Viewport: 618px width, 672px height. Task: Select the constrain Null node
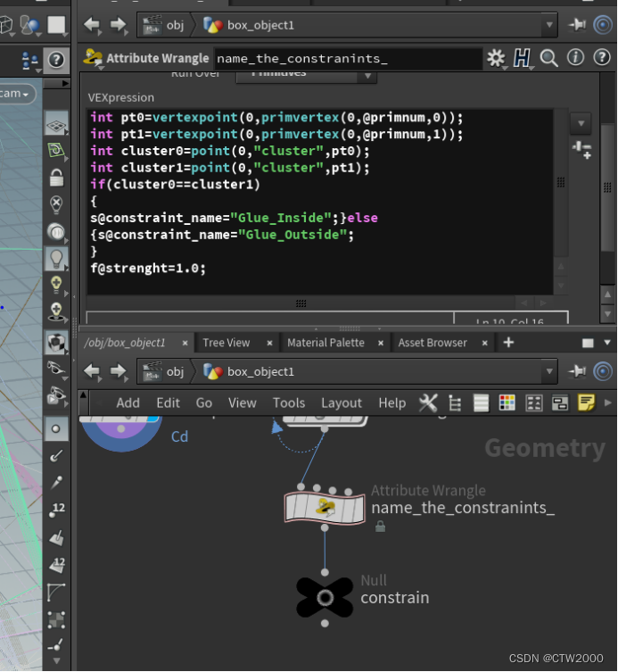pyautogui.click(x=325, y=597)
